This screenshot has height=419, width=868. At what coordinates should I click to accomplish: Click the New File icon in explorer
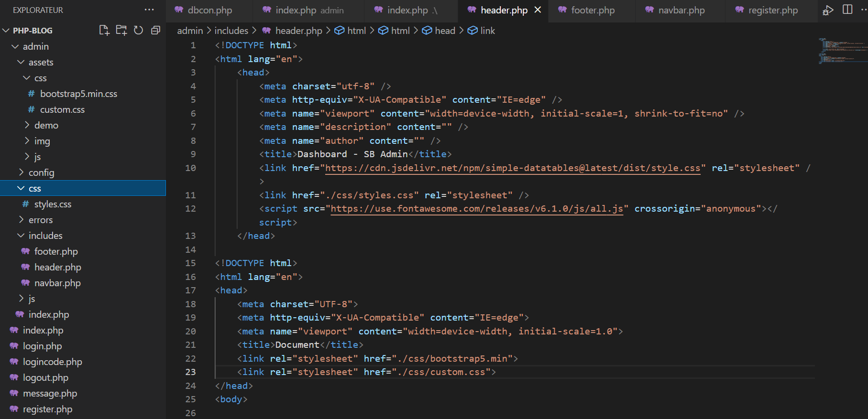(104, 31)
